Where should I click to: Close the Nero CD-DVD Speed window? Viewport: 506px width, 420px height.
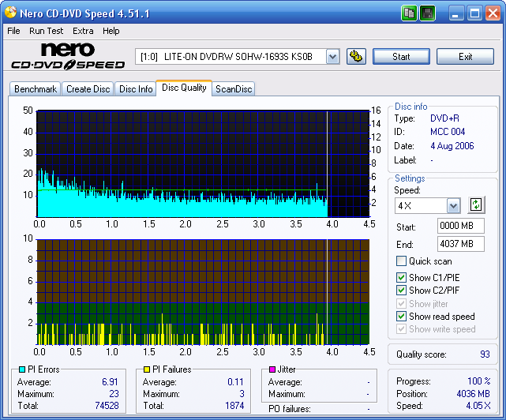(x=493, y=13)
